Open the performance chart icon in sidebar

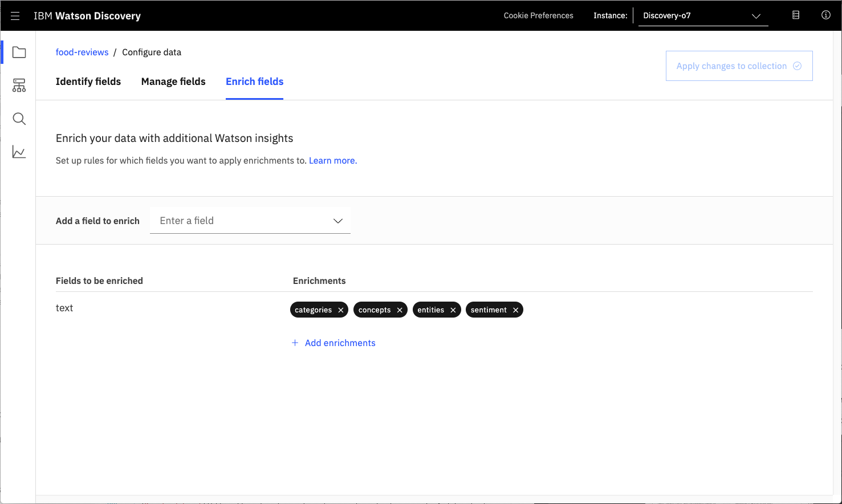coord(19,152)
